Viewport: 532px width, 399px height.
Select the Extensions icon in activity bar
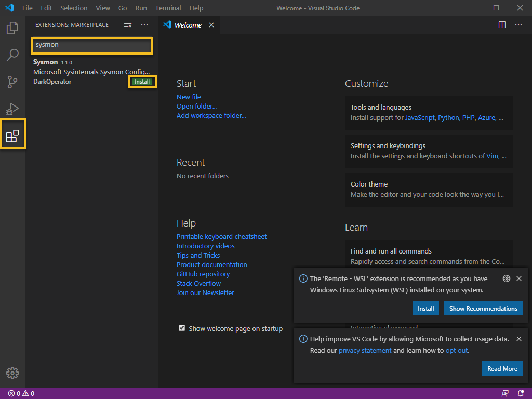tap(12, 136)
